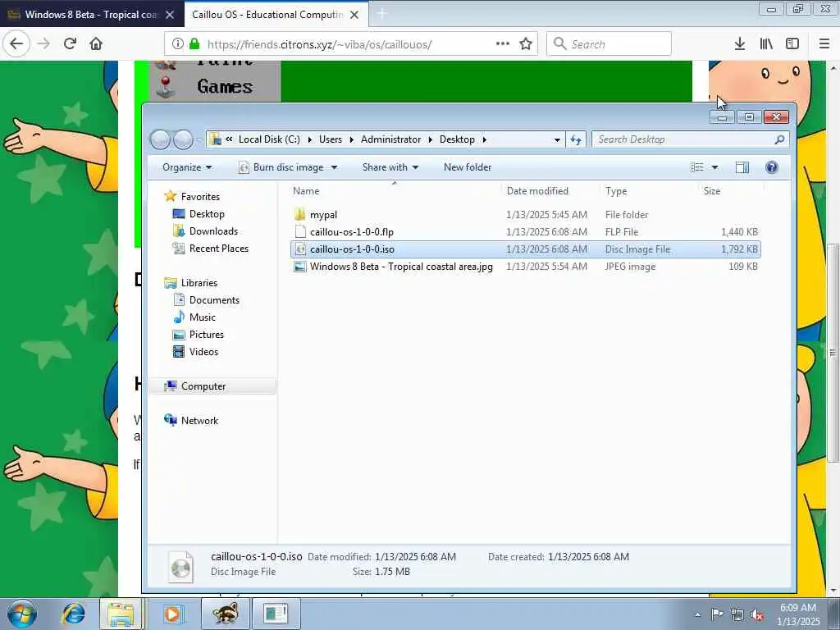840x630 pixels.
Task: Toggle Firefox sidebar icon
Action: pyautogui.click(x=792, y=44)
